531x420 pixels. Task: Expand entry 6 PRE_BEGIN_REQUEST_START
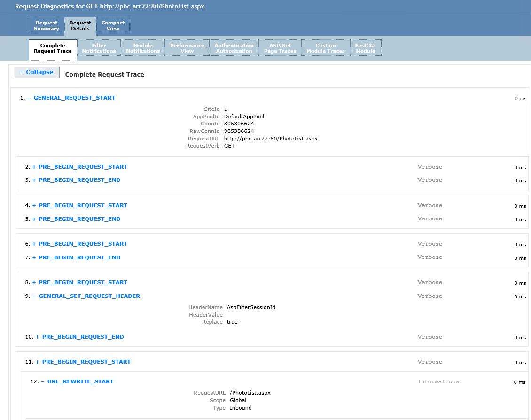[x=83, y=244]
